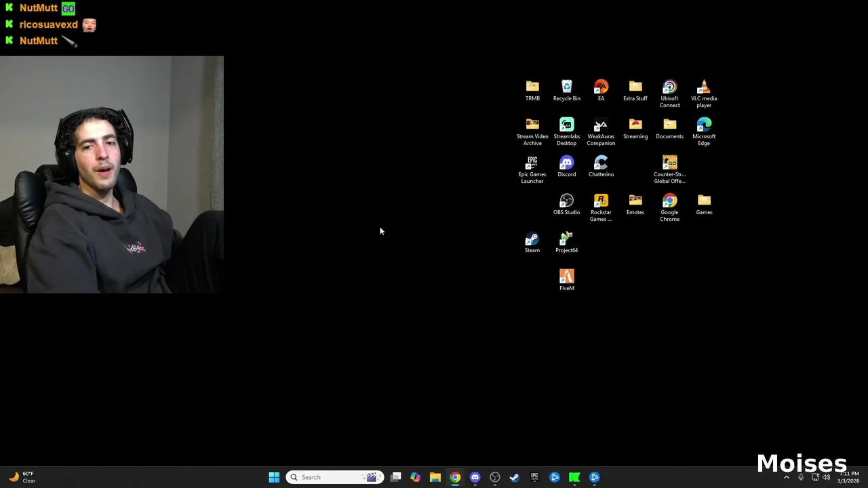Image resolution: width=868 pixels, height=488 pixels.
Task: Open the Streaming folder
Action: coord(635,128)
